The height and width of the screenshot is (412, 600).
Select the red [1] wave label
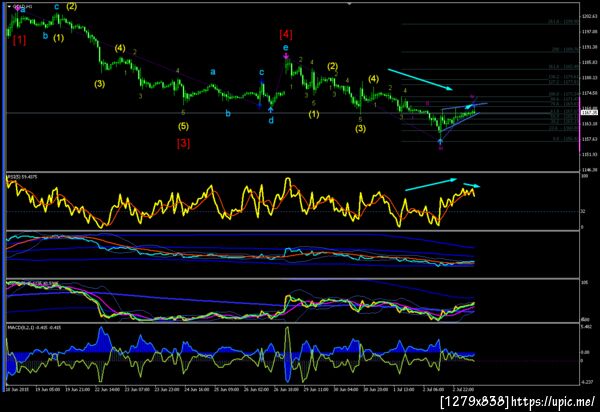(20, 40)
